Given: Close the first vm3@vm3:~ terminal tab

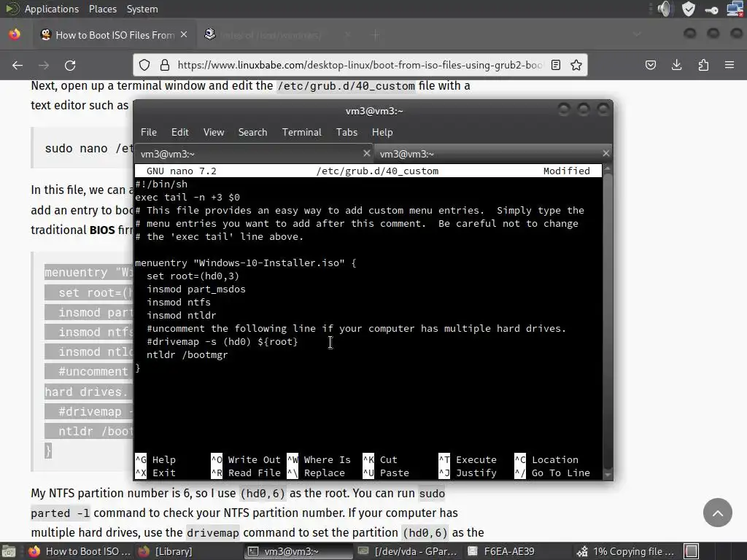Looking at the screenshot, I should (x=366, y=153).
